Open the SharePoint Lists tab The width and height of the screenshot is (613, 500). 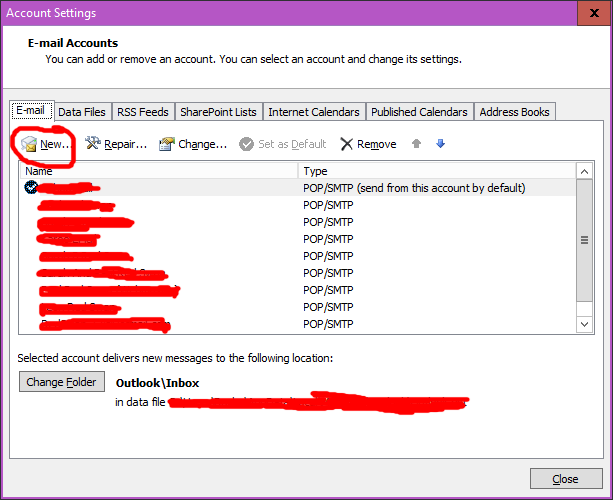click(220, 112)
